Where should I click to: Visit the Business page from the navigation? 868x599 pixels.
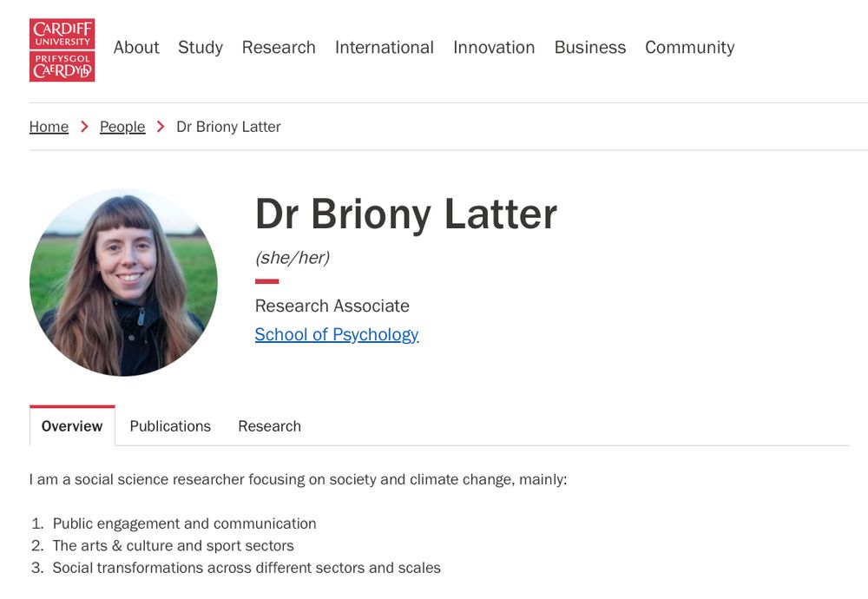click(590, 48)
